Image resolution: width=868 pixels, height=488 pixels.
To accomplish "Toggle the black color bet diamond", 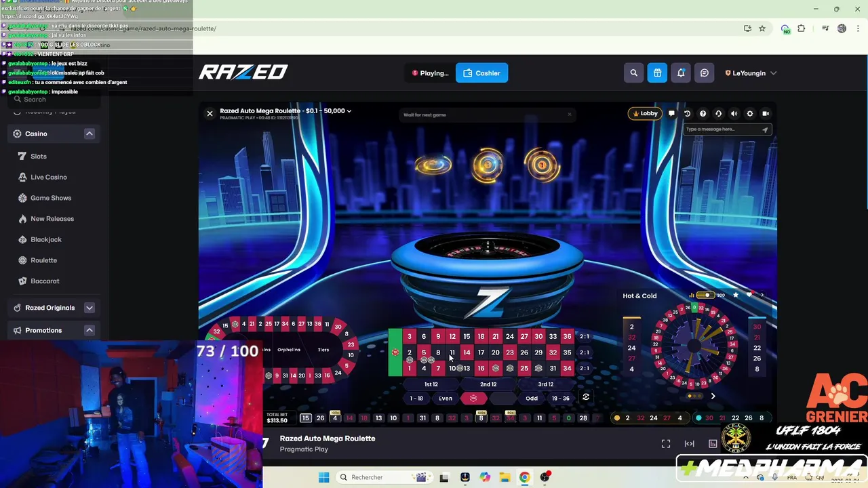I will (x=502, y=398).
